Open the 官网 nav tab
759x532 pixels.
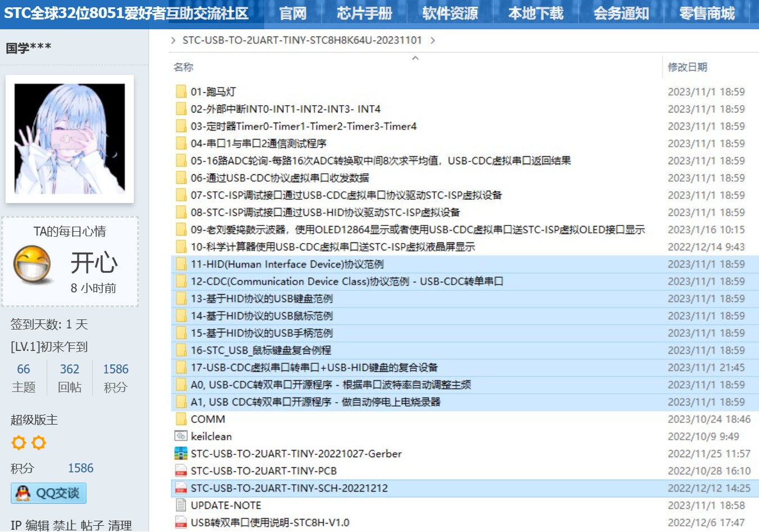(293, 13)
